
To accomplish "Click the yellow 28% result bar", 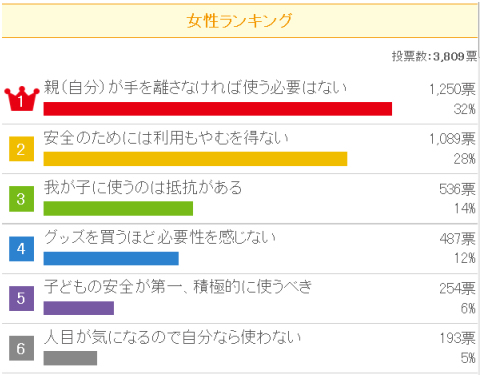I will 195,159.
